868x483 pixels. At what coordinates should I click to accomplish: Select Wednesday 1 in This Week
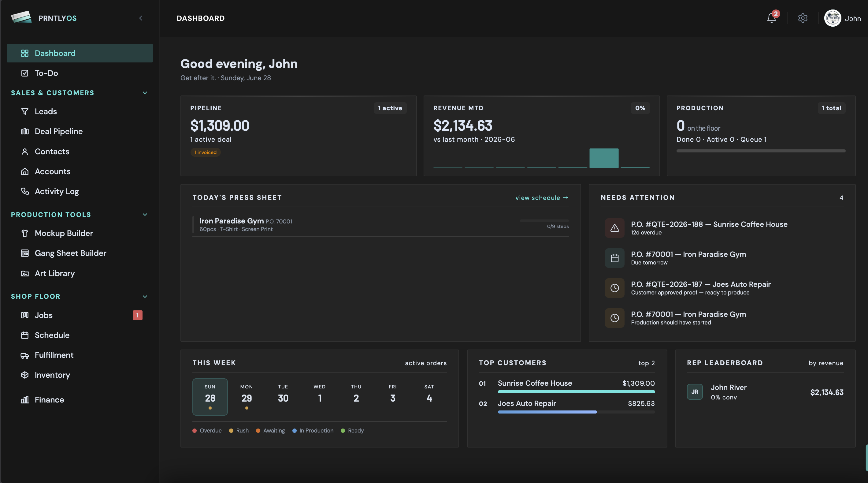319,397
